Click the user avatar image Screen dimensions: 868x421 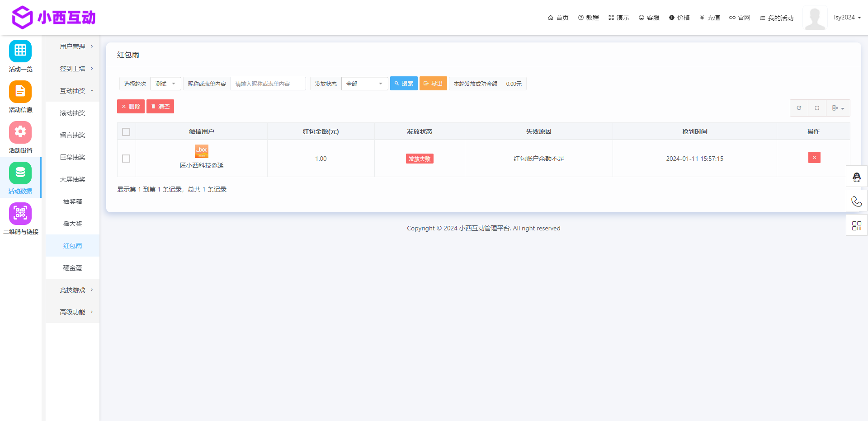pyautogui.click(x=815, y=18)
